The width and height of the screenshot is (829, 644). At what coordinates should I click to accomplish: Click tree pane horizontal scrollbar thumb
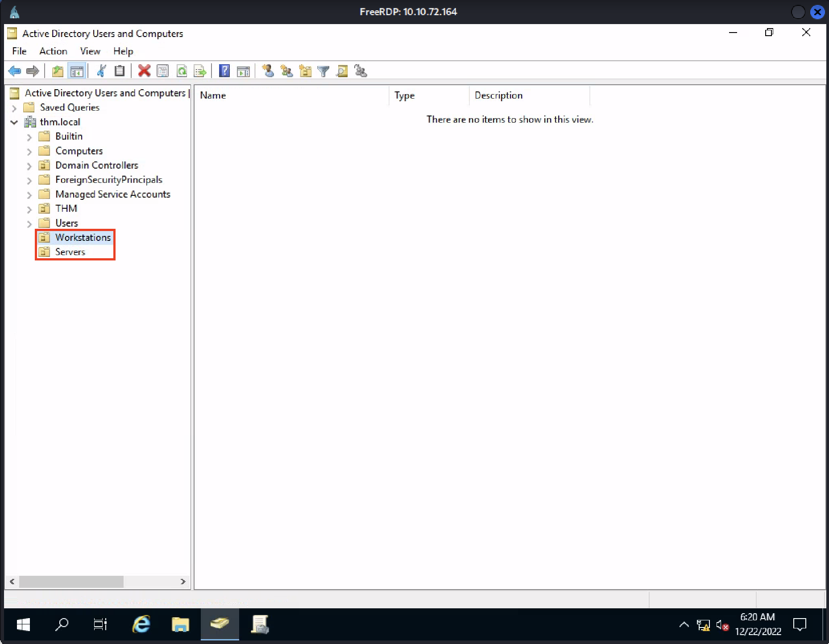tap(71, 582)
